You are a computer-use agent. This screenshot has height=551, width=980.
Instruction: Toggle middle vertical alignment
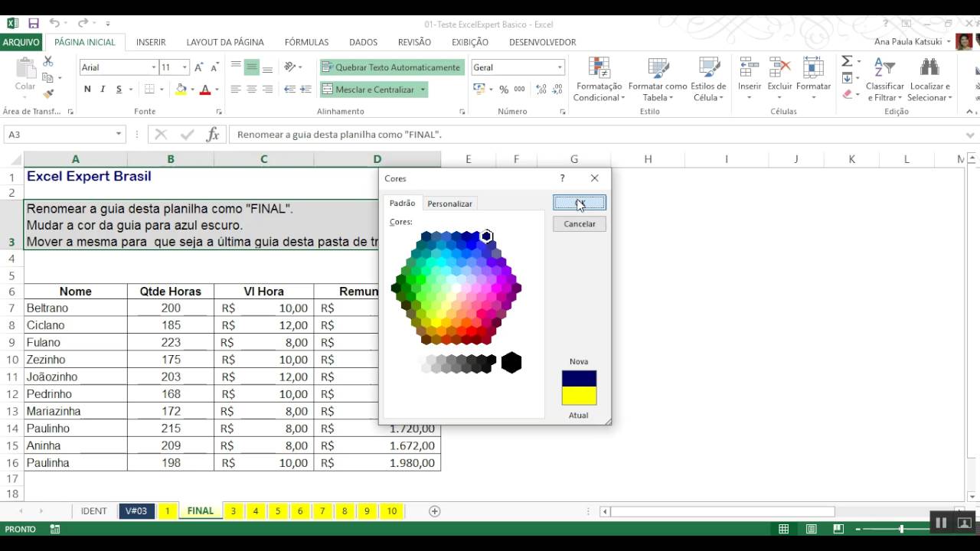tap(252, 67)
